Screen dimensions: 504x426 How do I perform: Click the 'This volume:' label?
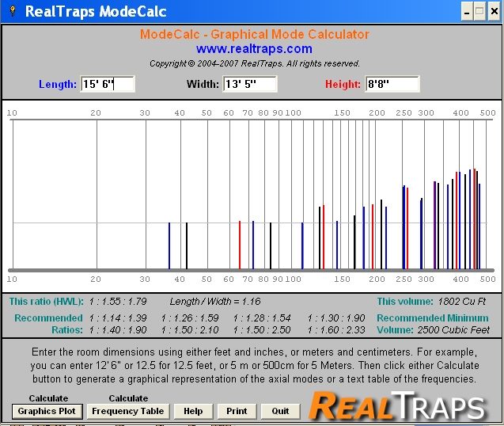[x=405, y=302]
